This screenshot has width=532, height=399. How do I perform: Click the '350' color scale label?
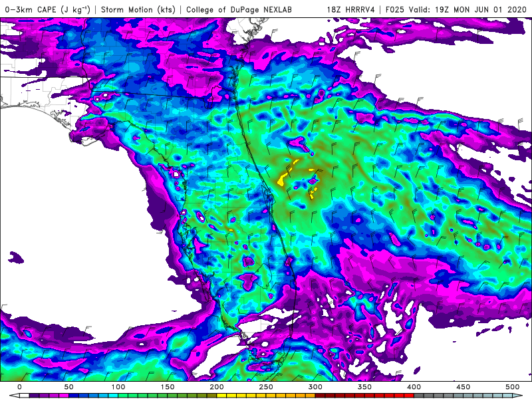364,386
